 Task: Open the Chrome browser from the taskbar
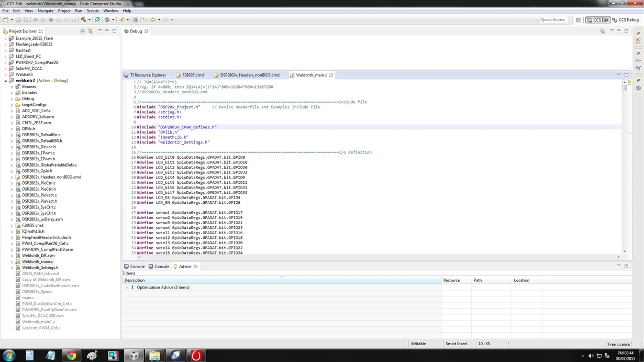pos(71,356)
